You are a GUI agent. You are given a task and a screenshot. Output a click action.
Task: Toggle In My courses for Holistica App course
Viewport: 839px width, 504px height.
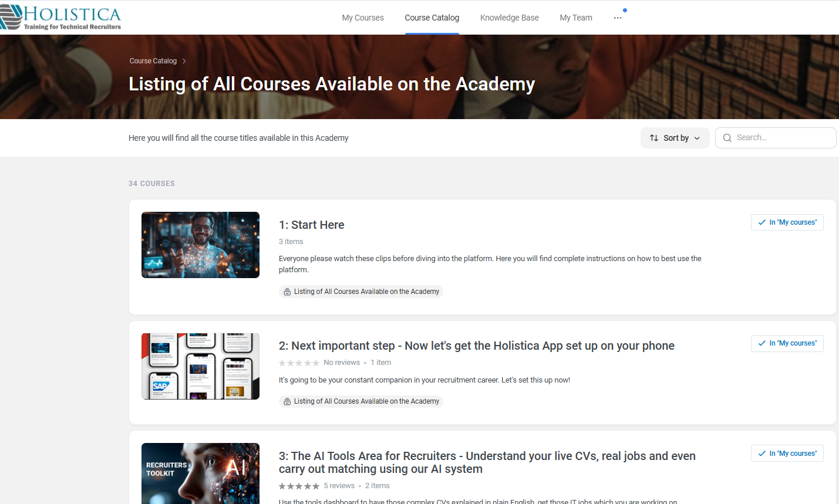point(787,343)
